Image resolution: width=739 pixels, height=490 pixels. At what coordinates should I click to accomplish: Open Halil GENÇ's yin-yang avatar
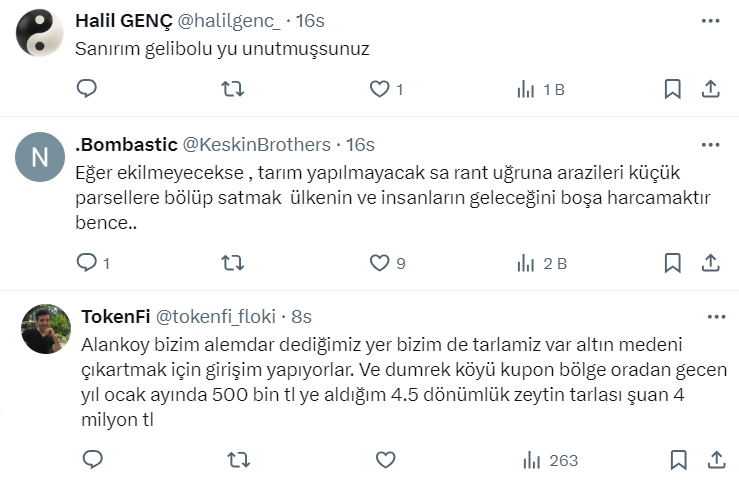pos(41,32)
